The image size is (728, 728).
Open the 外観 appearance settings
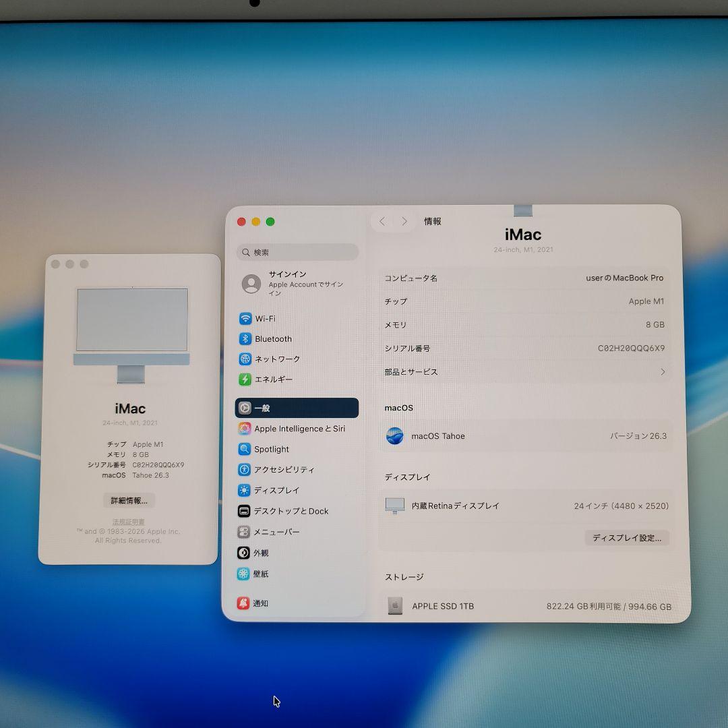coord(260,553)
